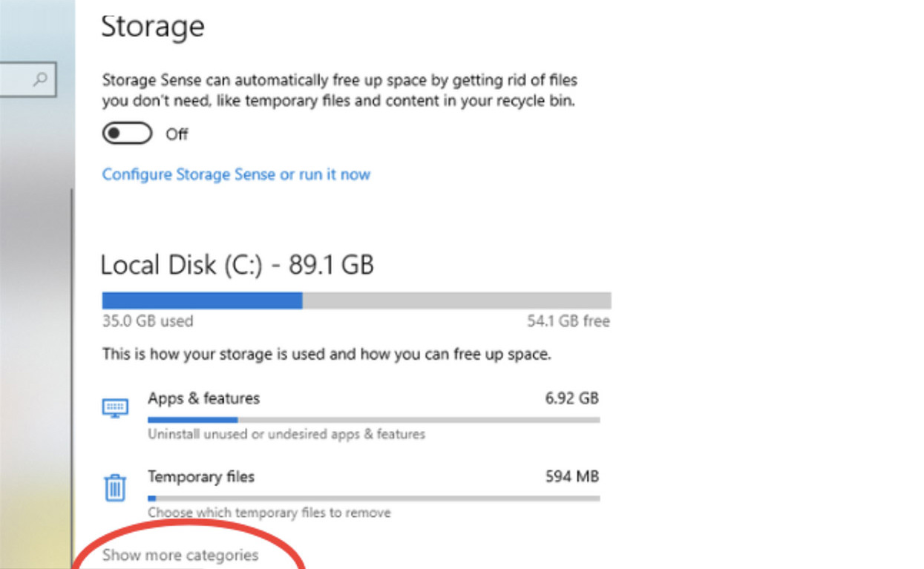This screenshot has height=569, width=924.
Task: Open Configure Storage Sense or run it now
Action: [x=236, y=174]
